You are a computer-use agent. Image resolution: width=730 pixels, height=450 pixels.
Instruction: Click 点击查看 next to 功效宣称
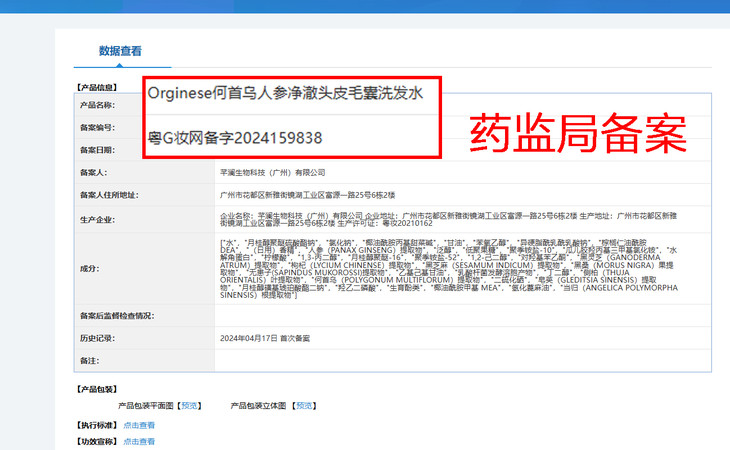139,440
